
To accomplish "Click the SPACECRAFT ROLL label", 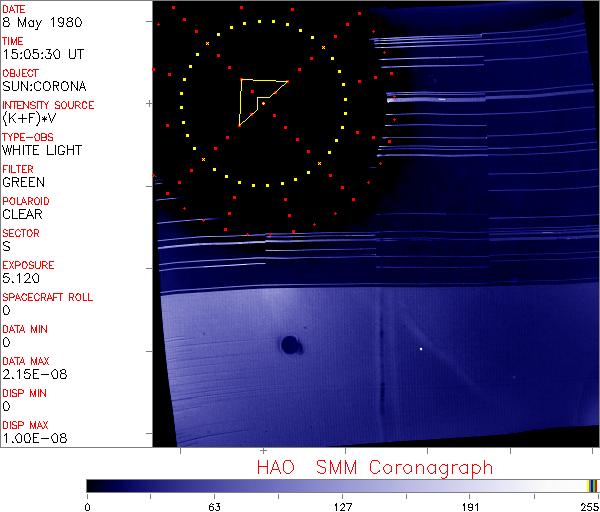I will [x=47, y=297].
